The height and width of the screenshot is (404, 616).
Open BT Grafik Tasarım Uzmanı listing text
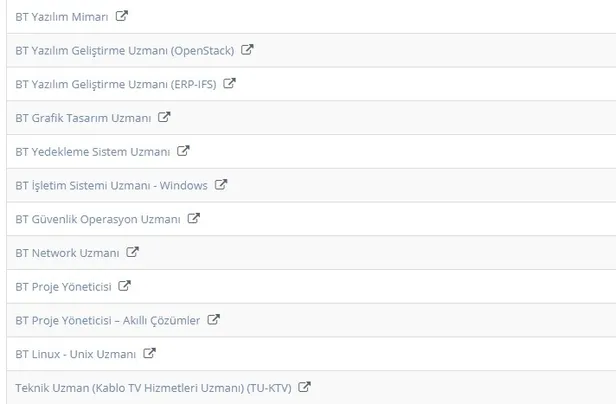point(83,118)
